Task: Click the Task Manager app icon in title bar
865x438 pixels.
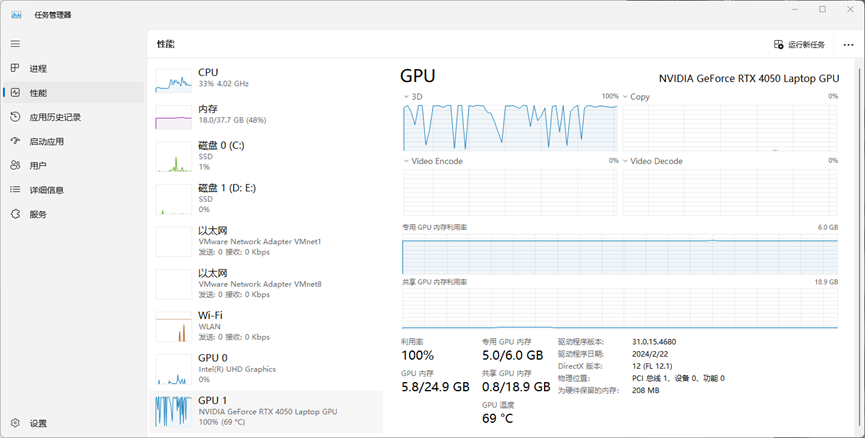Action: point(16,15)
